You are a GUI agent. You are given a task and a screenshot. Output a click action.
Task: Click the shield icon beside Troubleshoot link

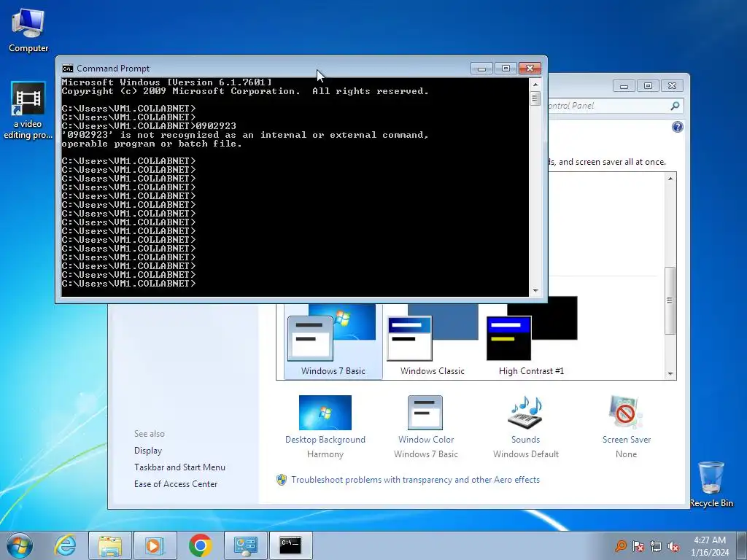click(282, 480)
